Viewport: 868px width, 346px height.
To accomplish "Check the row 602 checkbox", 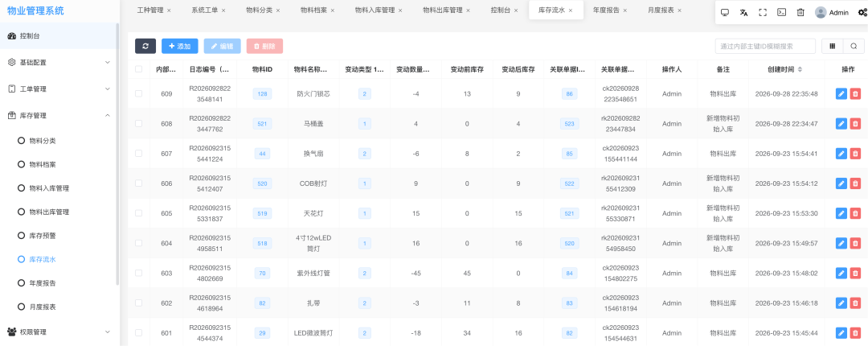I will click(x=138, y=303).
